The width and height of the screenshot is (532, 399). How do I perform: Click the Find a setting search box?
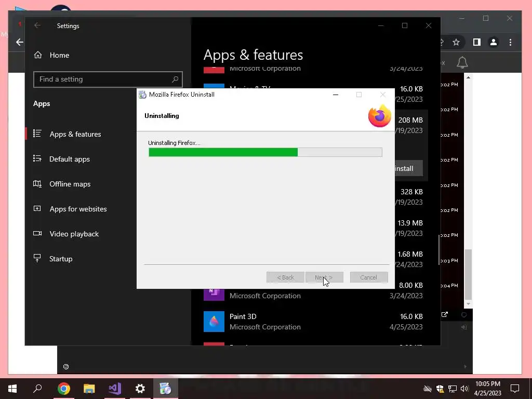pos(108,79)
